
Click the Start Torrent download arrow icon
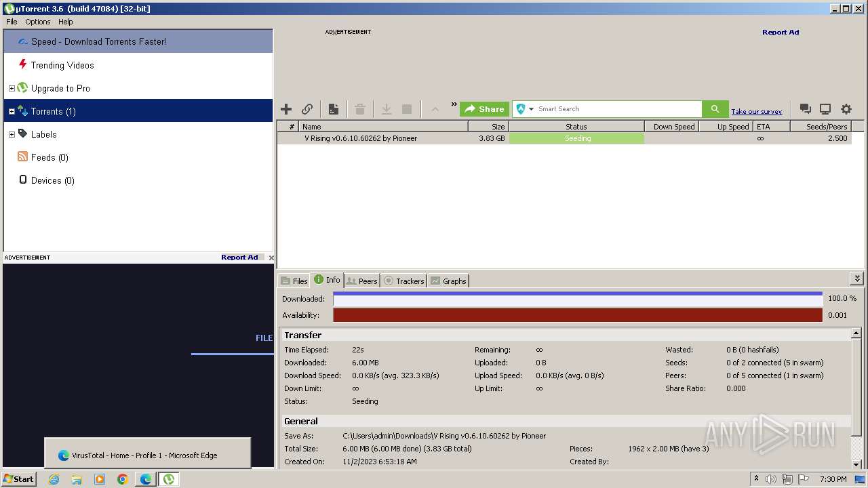[387, 109]
